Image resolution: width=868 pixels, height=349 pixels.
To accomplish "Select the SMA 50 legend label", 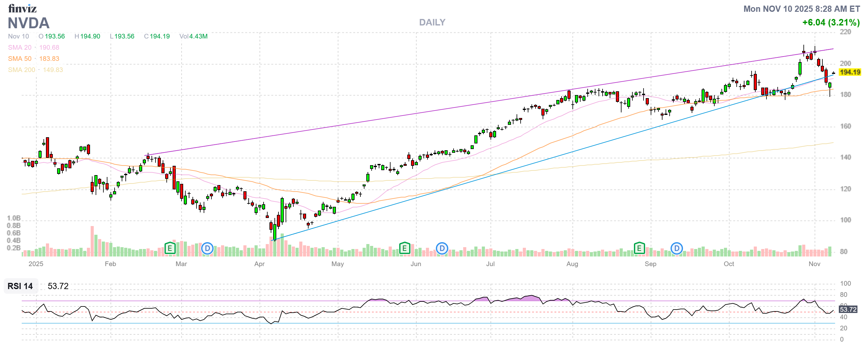I will [20, 59].
